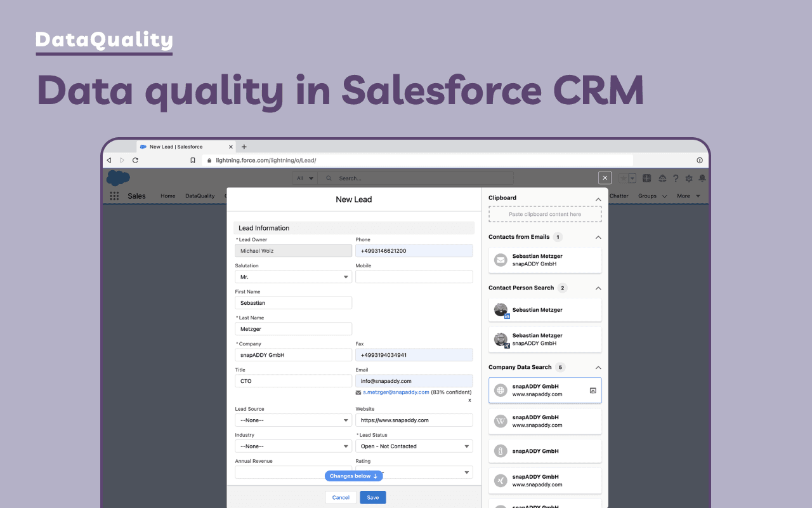The height and width of the screenshot is (508, 812).
Task: Open the DataQuality tab
Action: [200, 196]
